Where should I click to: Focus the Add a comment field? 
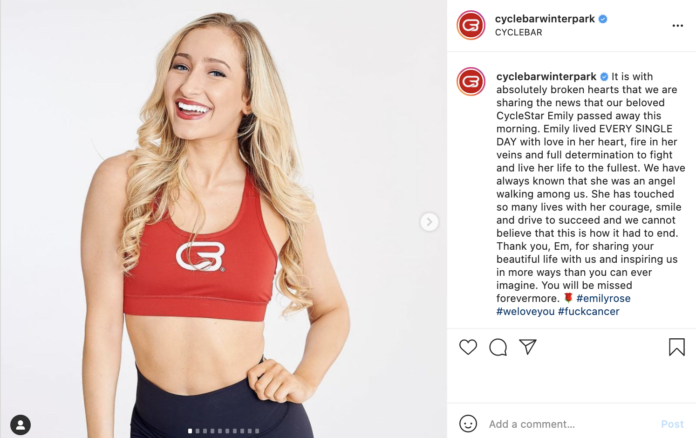coord(570,424)
